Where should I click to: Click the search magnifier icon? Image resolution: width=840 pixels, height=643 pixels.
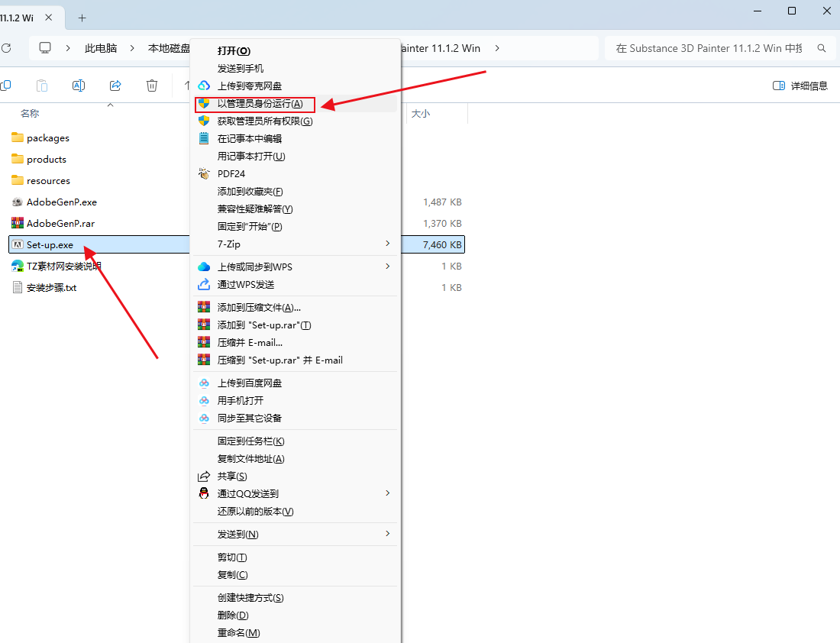821,48
